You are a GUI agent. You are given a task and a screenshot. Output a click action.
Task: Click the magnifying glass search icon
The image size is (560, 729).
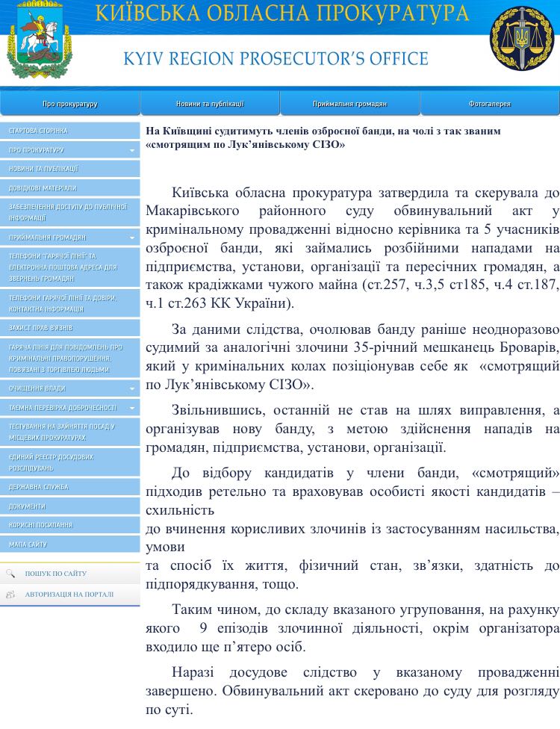point(10,574)
